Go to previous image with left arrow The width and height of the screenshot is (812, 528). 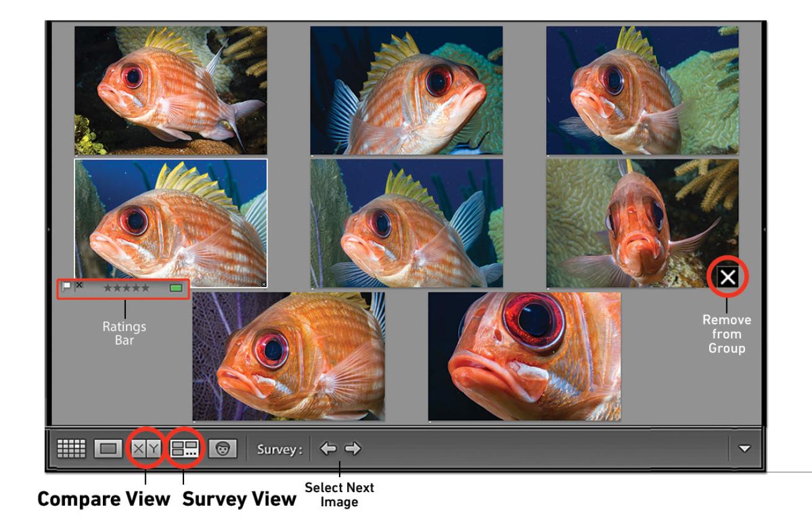(327, 448)
